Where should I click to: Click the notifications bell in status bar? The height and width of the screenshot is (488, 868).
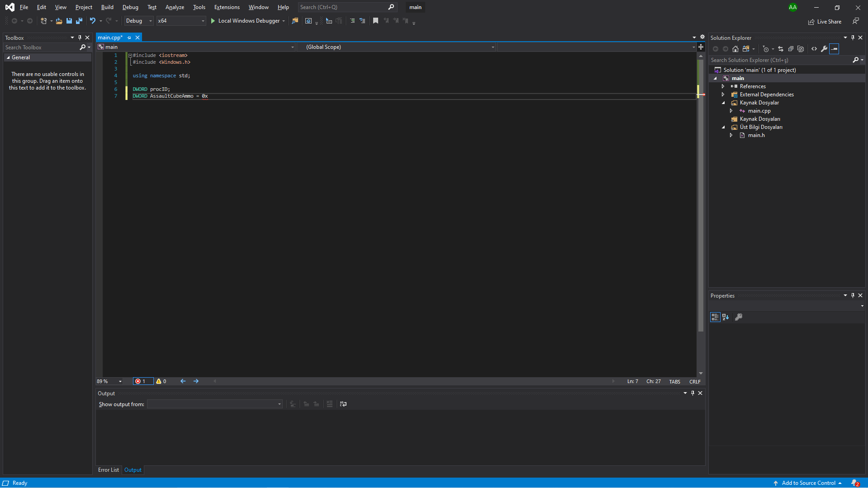(854, 483)
